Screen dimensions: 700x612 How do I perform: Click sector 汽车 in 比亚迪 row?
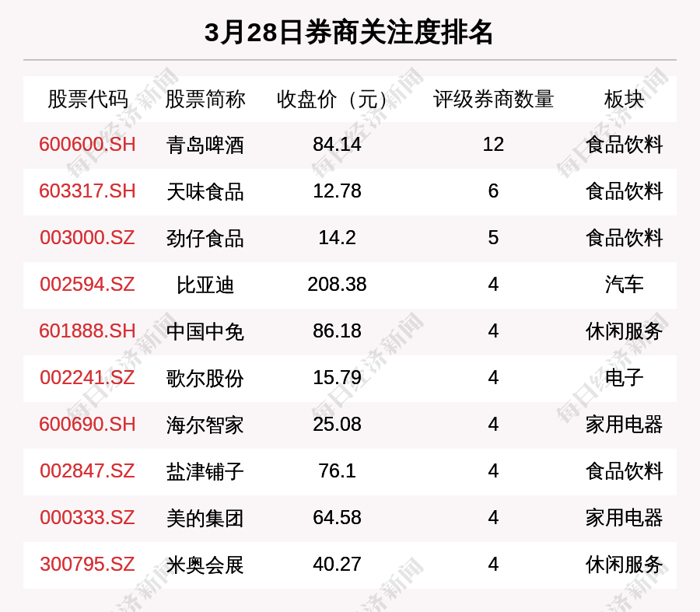coord(624,285)
